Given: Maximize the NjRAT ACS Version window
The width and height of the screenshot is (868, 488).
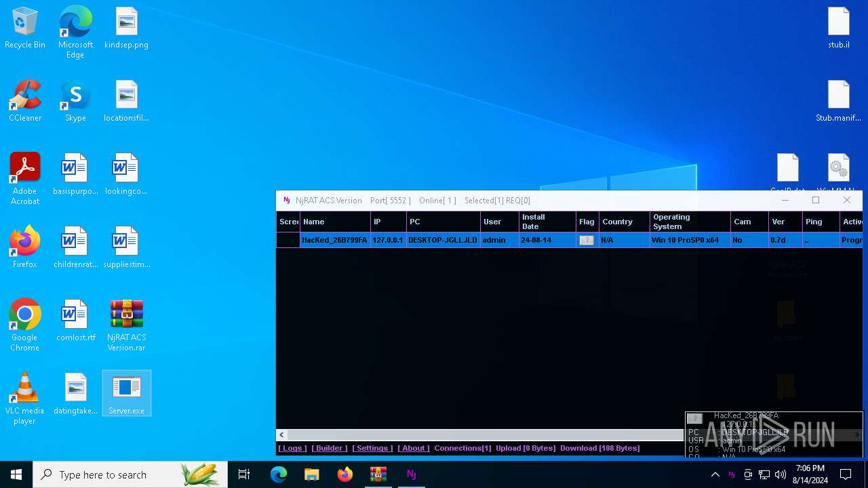Looking at the screenshot, I should click(816, 200).
